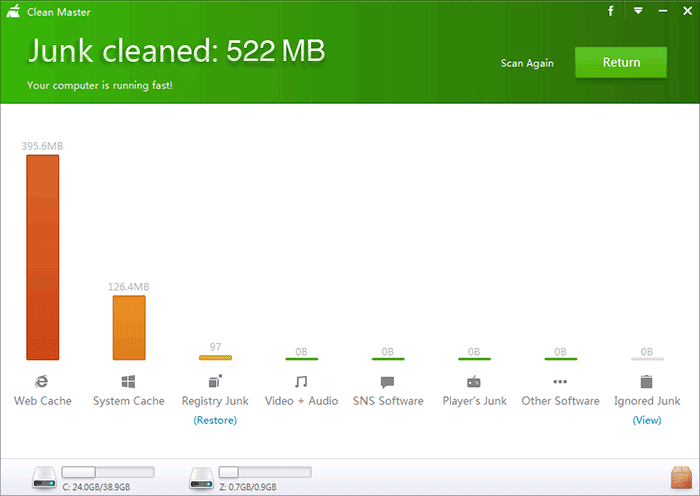Select the Video + Audio music note icon
This screenshot has height=496, width=700.
coord(301,381)
